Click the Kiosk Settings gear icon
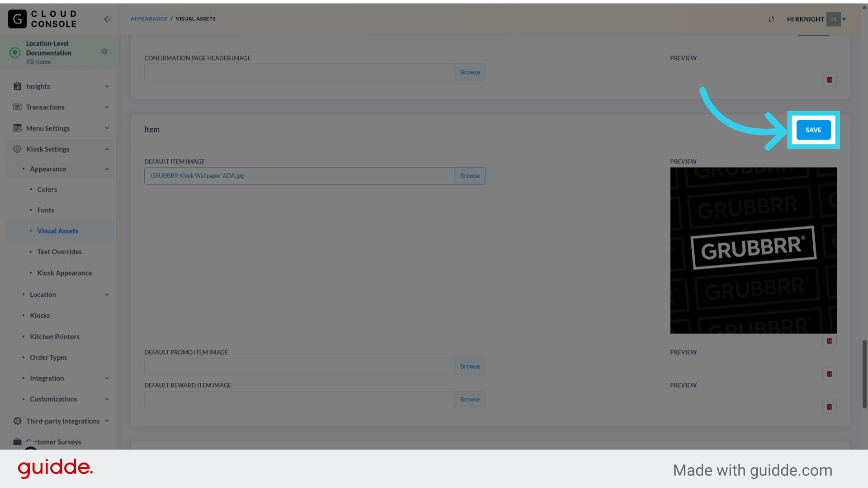This screenshot has height=488, width=868. [x=17, y=149]
